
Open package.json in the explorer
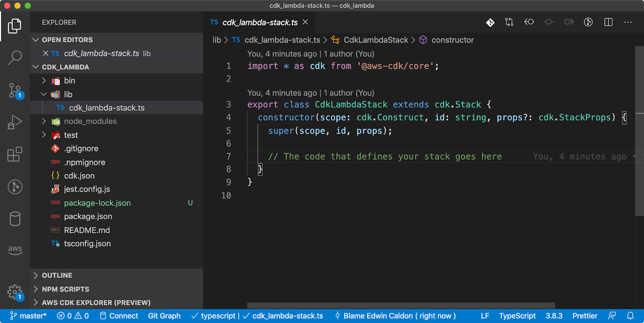(x=88, y=217)
